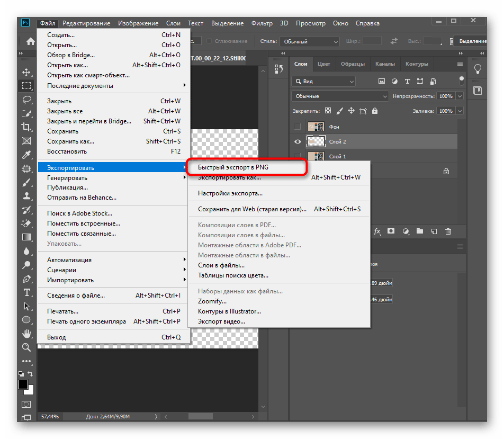Select the Hand tool
Viewport: 504px width, 439px height.
click(x=26, y=334)
